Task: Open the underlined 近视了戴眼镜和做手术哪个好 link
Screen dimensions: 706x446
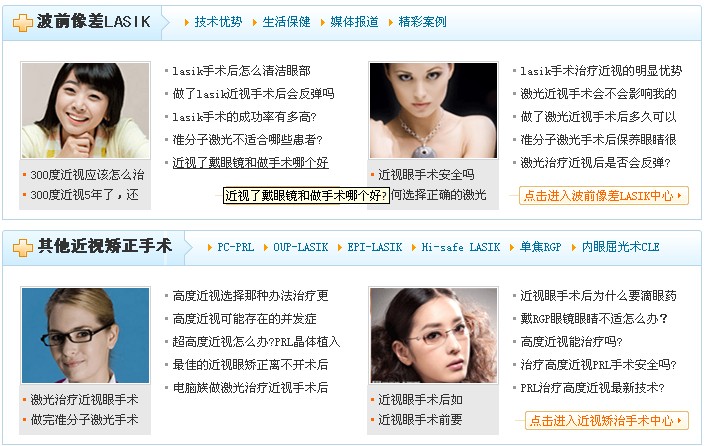Action: tap(250, 162)
